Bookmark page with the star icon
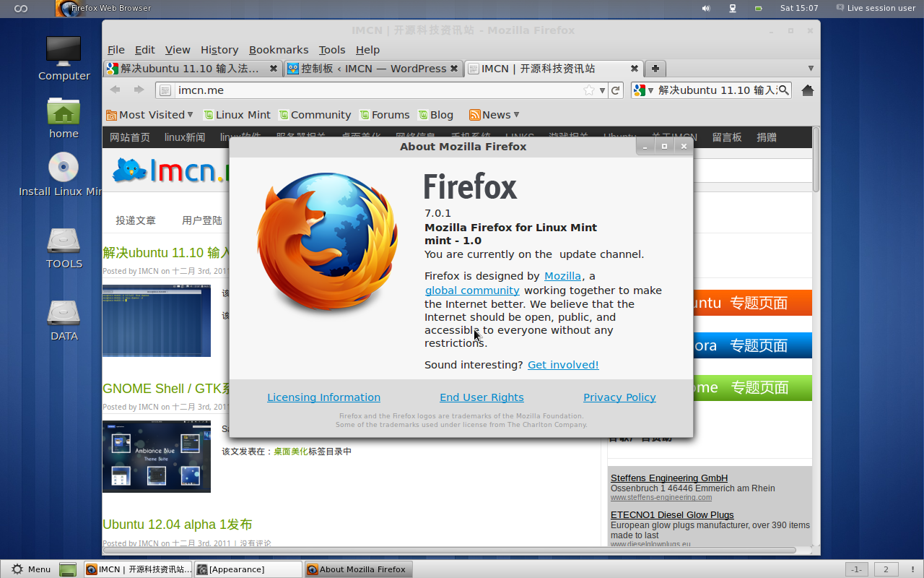Screen dimensions: 924x578 (589, 90)
